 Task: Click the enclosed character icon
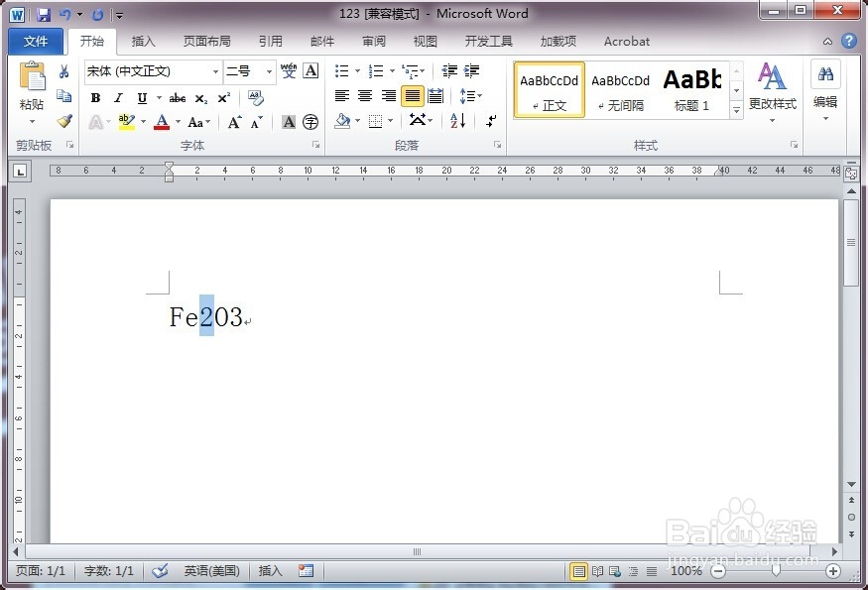310,122
